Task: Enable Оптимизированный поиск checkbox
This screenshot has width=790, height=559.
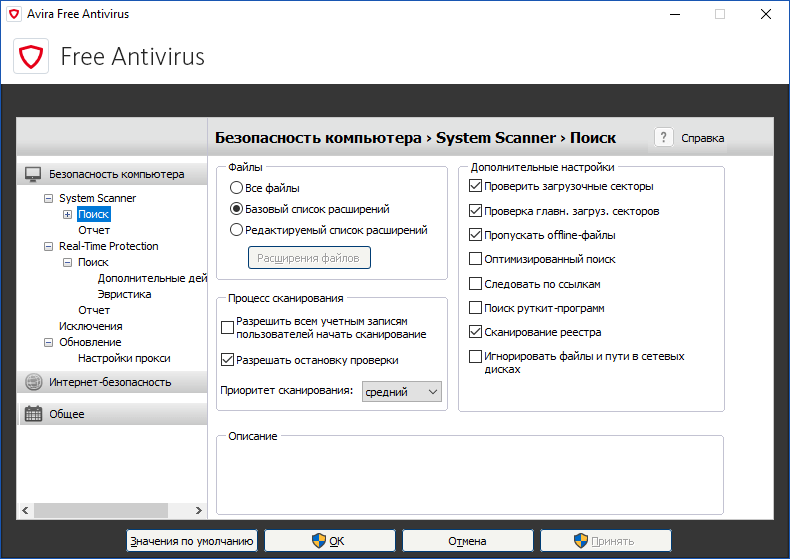Action: click(x=475, y=259)
